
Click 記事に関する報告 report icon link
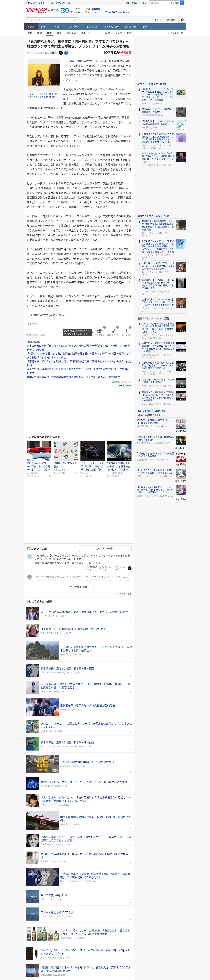point(36,335)
